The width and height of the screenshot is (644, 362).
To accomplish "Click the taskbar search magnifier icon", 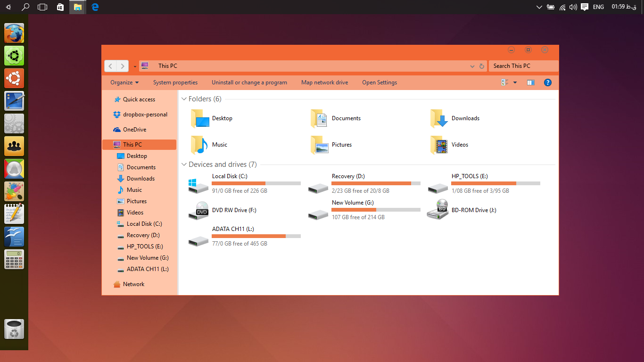I will (x=25, y=7).
